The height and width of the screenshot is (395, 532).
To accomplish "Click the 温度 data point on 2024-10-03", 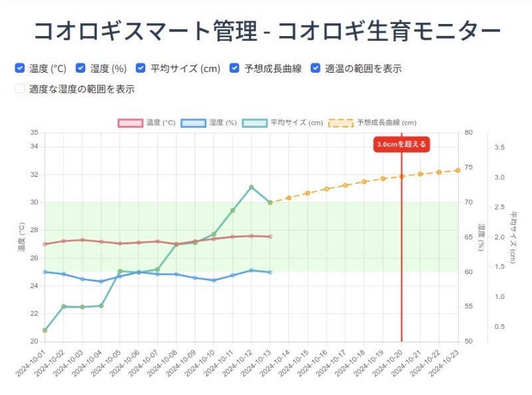I will pyautogui.click(x=82, y=240).
